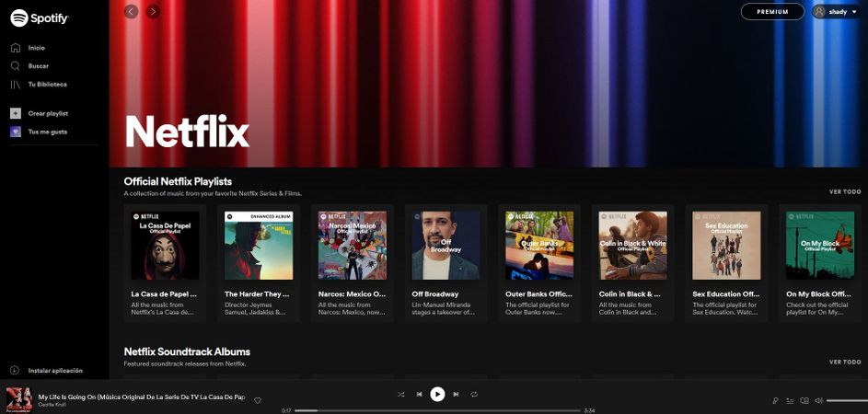The image size is (868, 414).
Task: Open Outer Banks playlist cover
Action: [539, 246]
